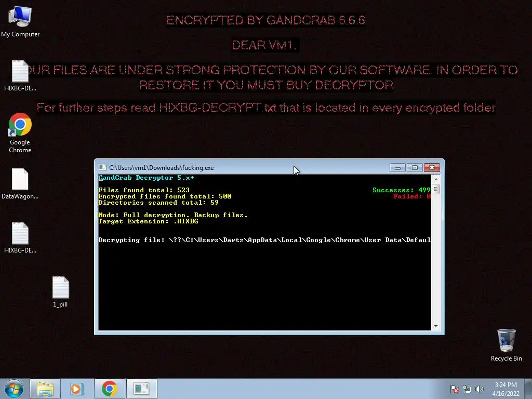Close the fucking.exe console window
532x399 pixels.
432,168
